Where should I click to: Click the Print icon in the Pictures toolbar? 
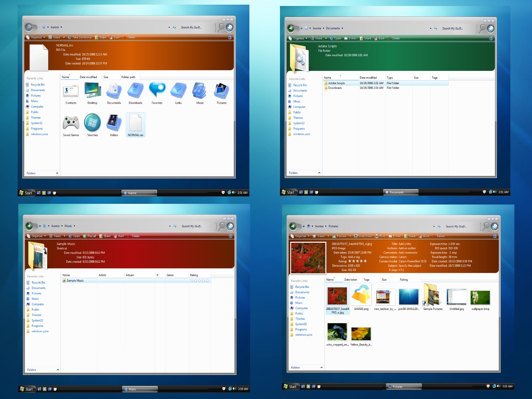381,236
